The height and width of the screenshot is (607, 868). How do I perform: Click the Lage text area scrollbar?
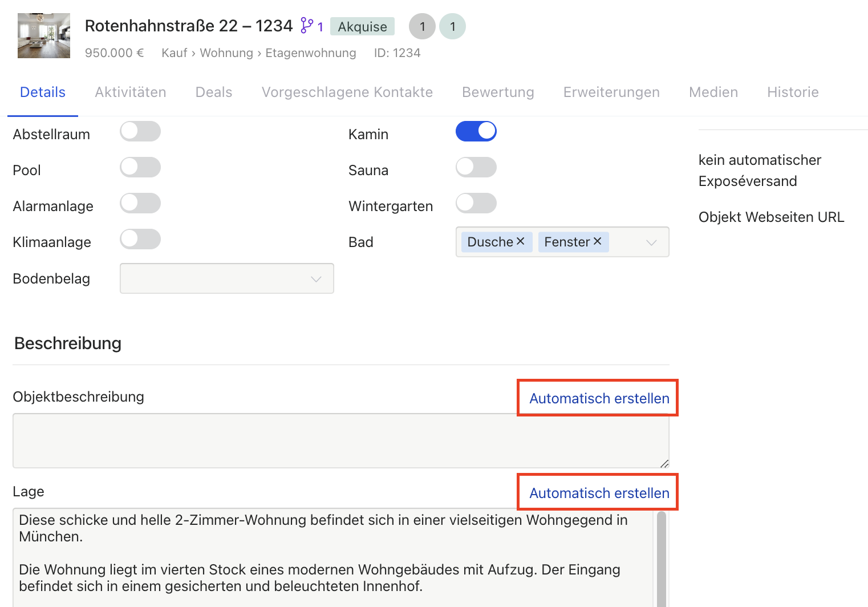661,559
